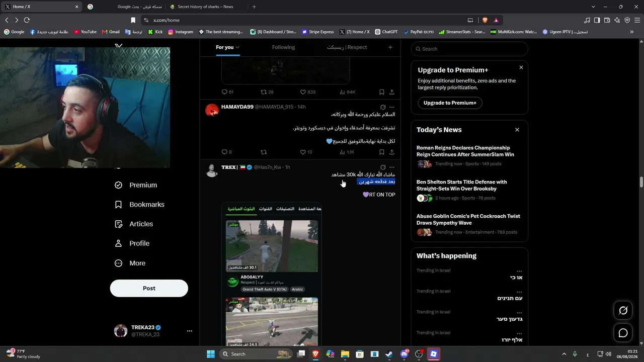
Task: Reply to the post with 61 replies
Action: click(x=224, y=92)
